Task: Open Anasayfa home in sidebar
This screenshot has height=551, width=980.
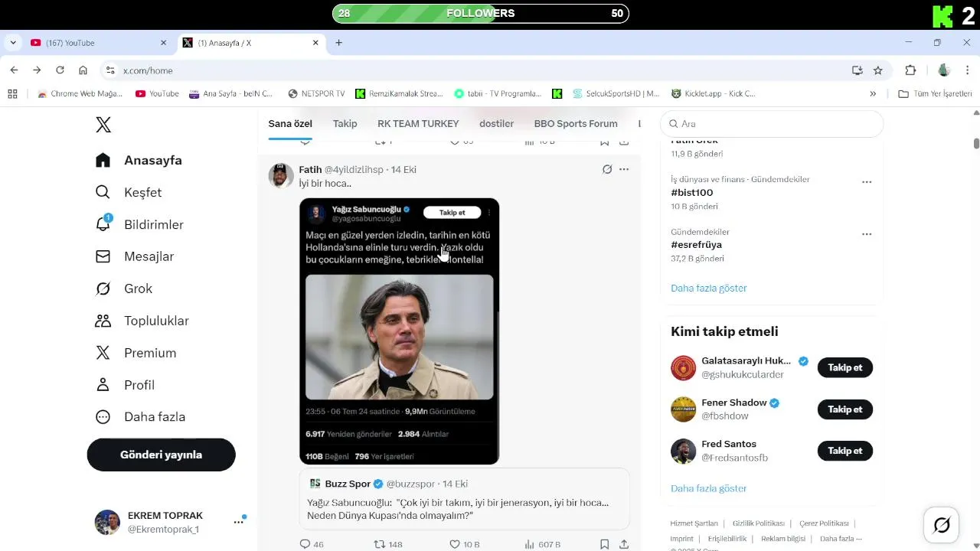Action: click(x=139, y=160)
